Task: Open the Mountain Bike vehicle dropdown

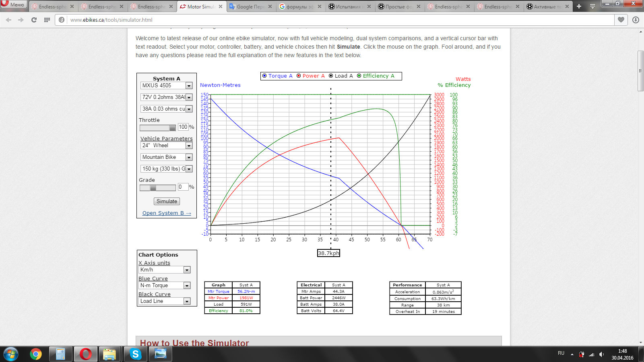Action: coord(189,157)
